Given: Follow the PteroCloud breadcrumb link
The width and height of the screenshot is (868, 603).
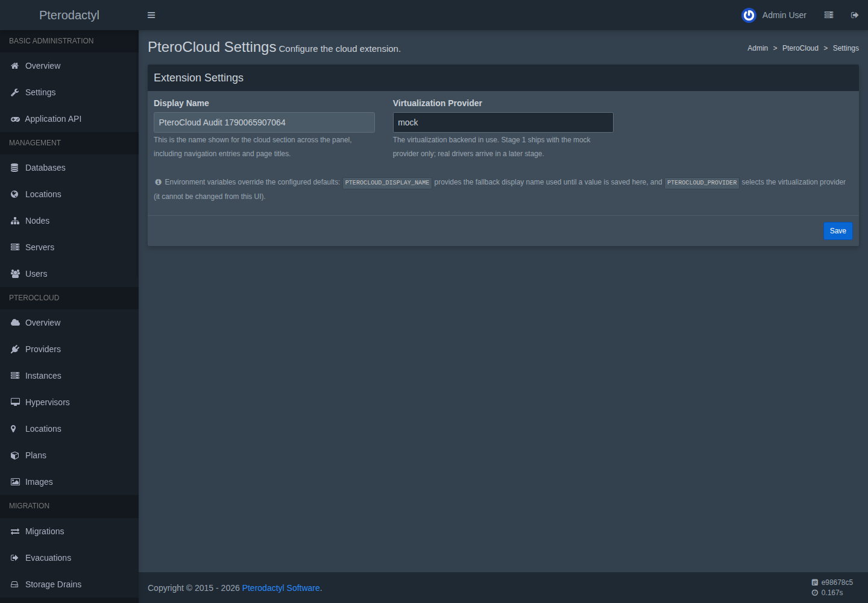Looking at the screenshot, I should coord(800,48).
